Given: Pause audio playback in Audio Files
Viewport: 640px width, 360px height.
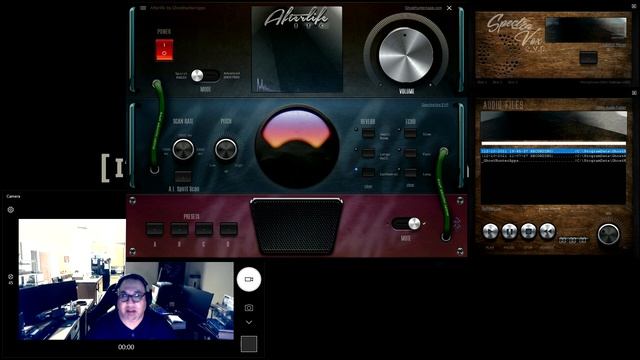Looking at the screenshot, I should click(x=509, y=231).
